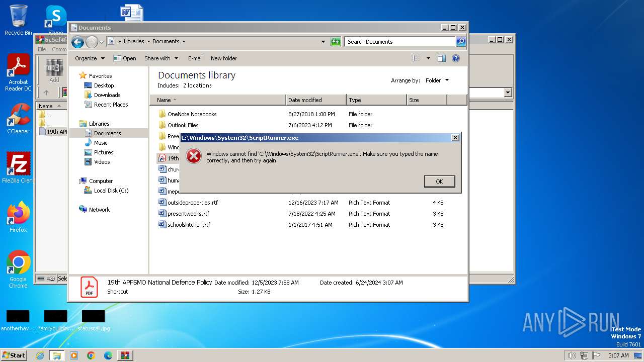Click the taskbar clock 3:07 AM
644x362 pixels.
pos(618,355)
